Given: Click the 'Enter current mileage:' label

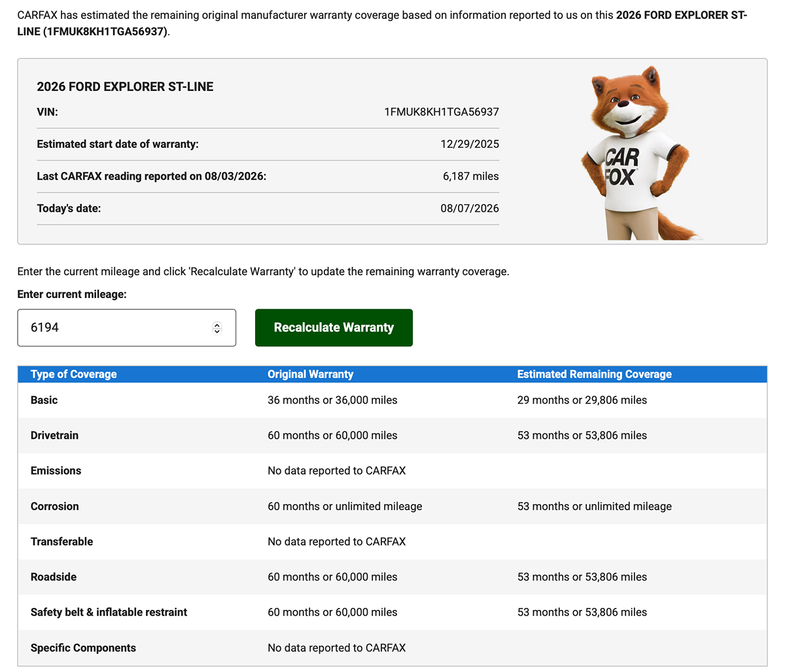Looking at the screenshot, I should pyautogui.click(x=72, y=294).
